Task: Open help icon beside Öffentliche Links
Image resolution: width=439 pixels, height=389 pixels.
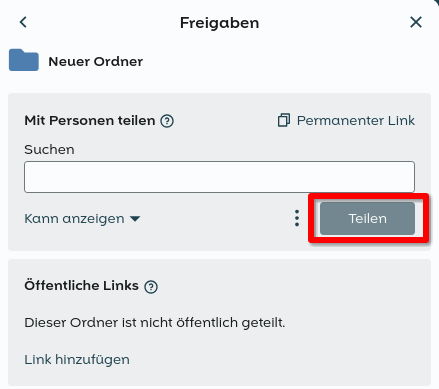Action: 151,286
